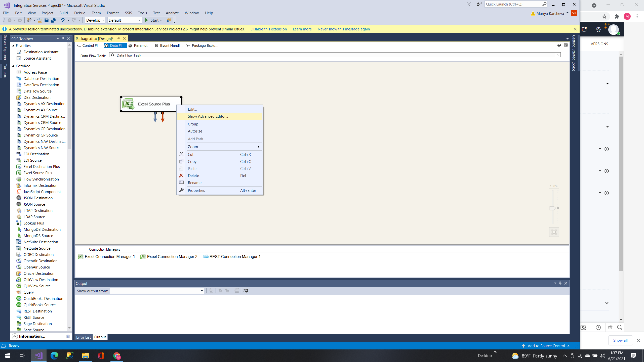Click the Learn more link

point(302,29)
